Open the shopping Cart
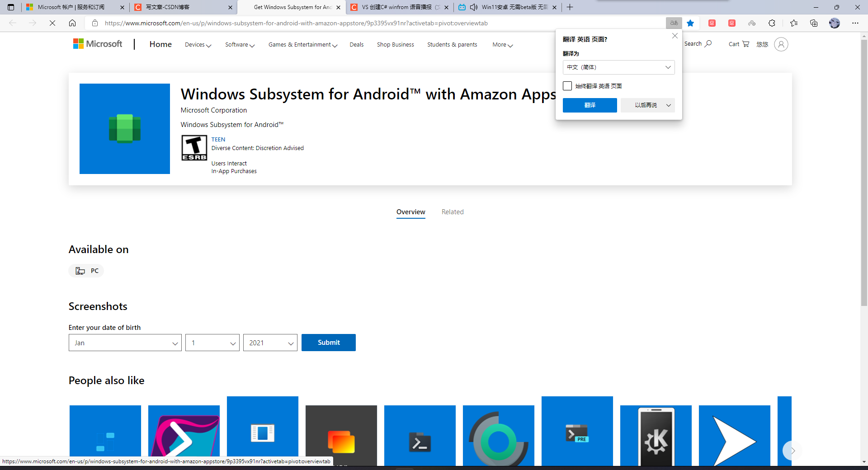The image size is (868, 470). [x=739, y=44]
